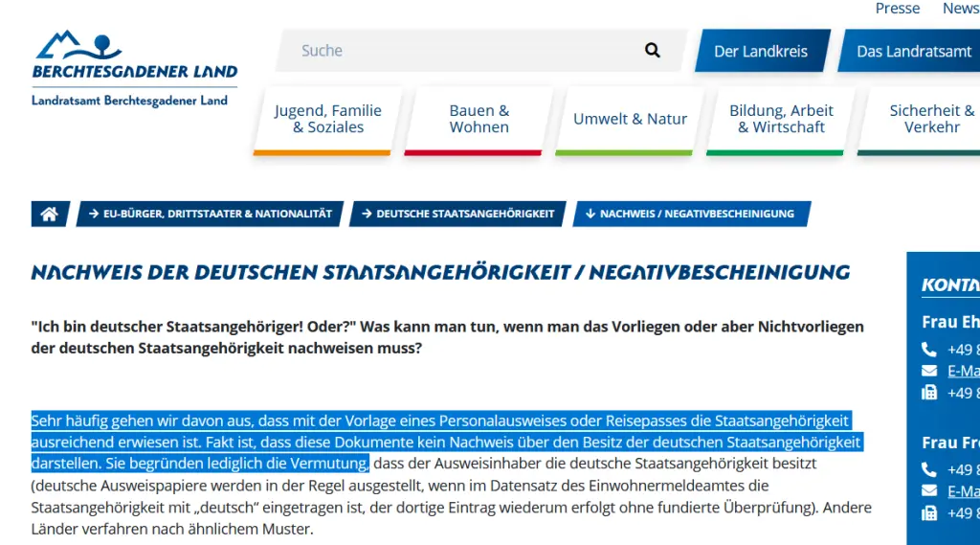The height and width of the screenshot is (545, 980).
Task: Go to Presse link at top
Action: (898, 8)
